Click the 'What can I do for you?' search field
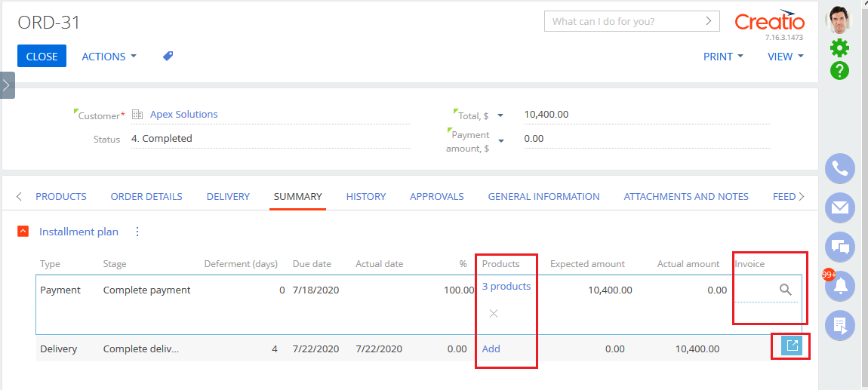 pos(625,21)
